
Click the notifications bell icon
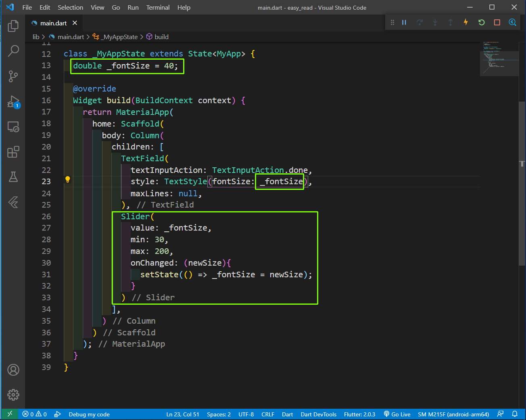(x=515, y=414)
